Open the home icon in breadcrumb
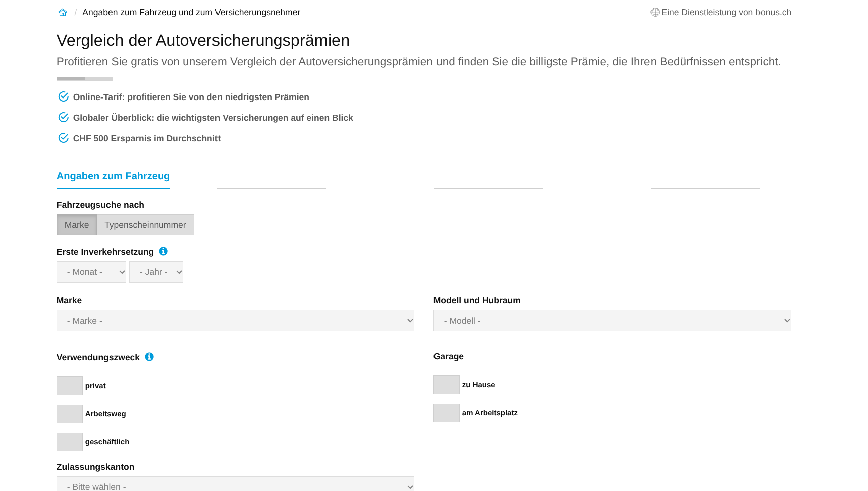Viewport: 868px width, 491px height. pyautogui.click(x=63, y=13)
